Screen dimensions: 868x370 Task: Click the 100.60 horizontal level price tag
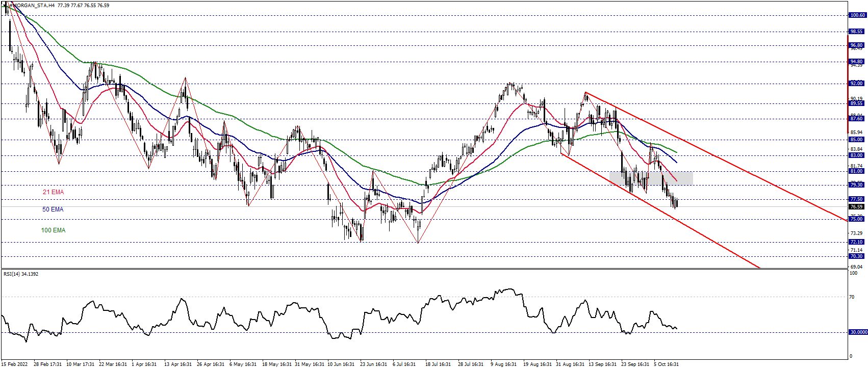[x=857, y=15]
